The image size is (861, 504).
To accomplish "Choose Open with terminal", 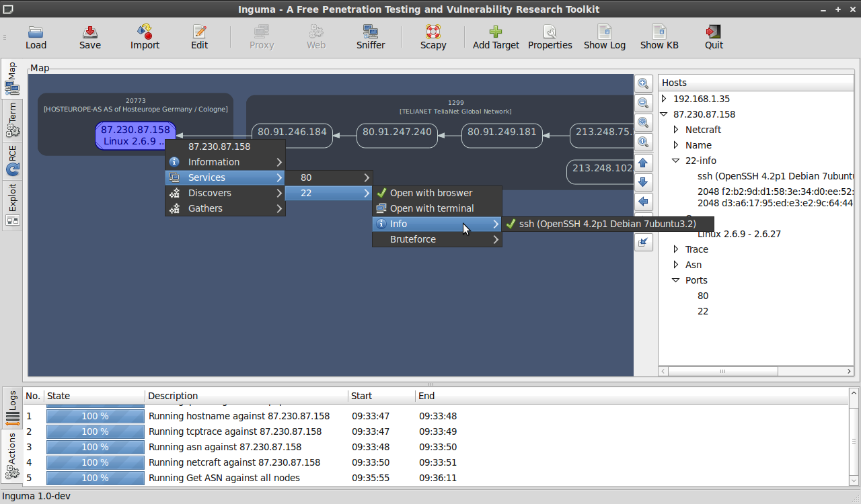I will (437, 208).
